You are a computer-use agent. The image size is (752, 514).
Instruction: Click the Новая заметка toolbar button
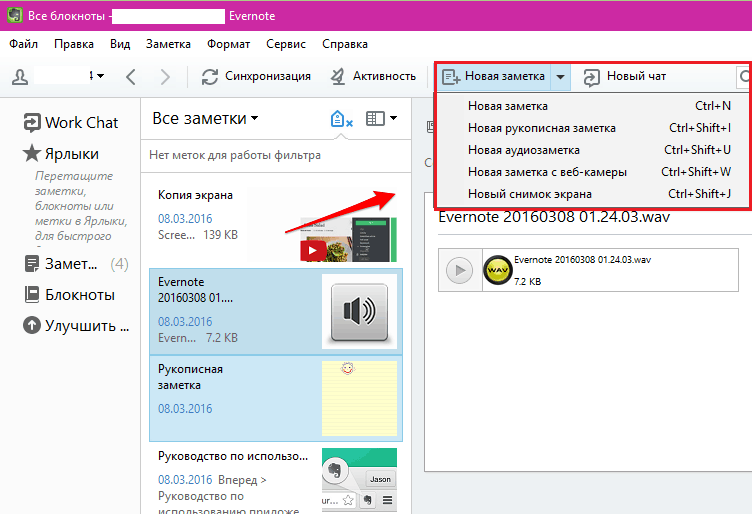click(494, 76)
